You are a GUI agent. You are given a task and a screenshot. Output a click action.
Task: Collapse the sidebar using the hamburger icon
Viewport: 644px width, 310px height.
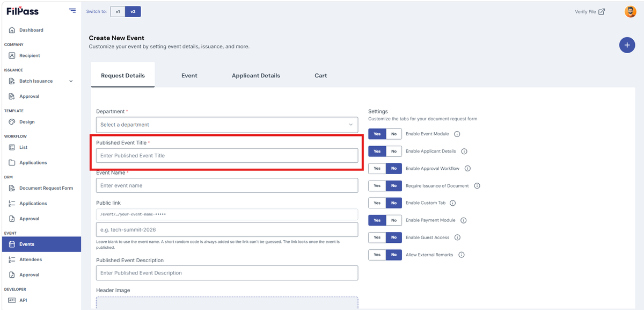coord(72,11)
